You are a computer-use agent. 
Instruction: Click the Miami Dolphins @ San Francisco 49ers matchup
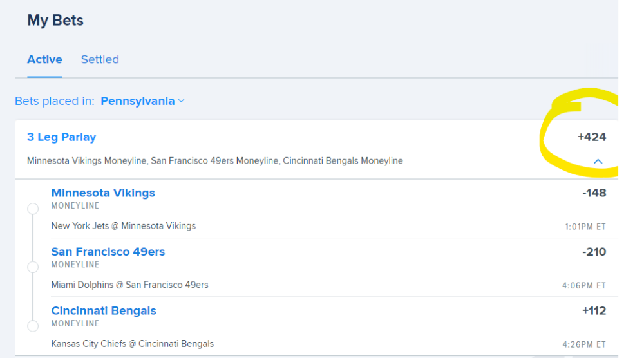point(130,285)
